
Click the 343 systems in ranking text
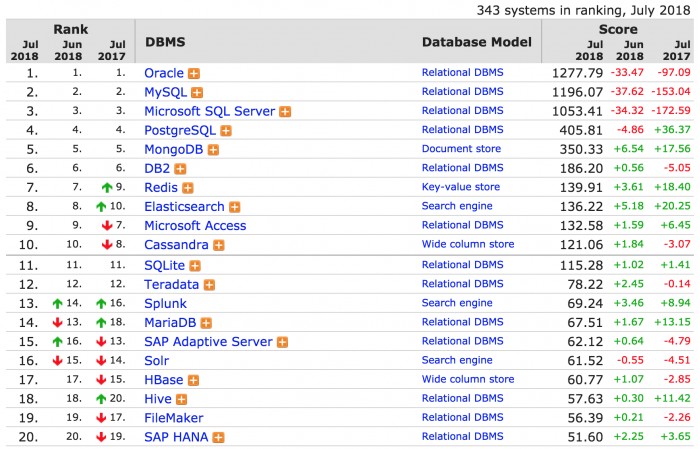pyautogui.click(x=583, y=10)
